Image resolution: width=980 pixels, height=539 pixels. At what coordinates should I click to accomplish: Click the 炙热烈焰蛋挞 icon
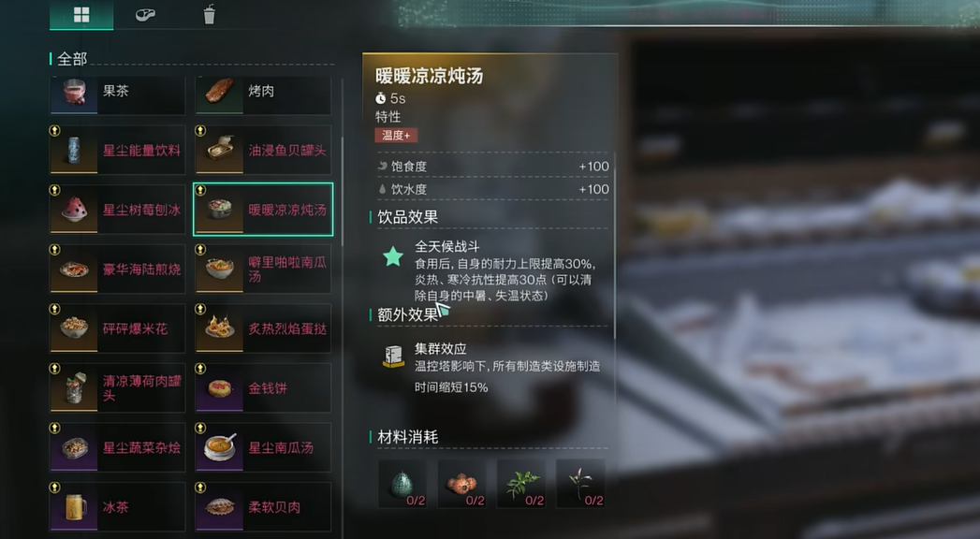219,328
